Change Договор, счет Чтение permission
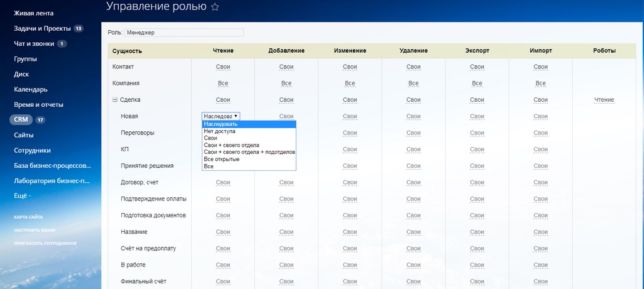Screen dimensions: 644x289 coord(223,183)
